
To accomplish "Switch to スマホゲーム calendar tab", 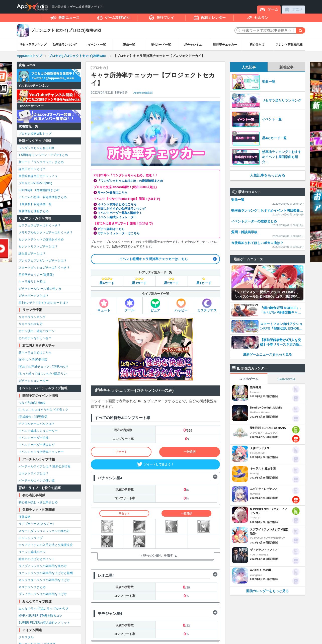I will pyautogui.click(x=249, y=379).
